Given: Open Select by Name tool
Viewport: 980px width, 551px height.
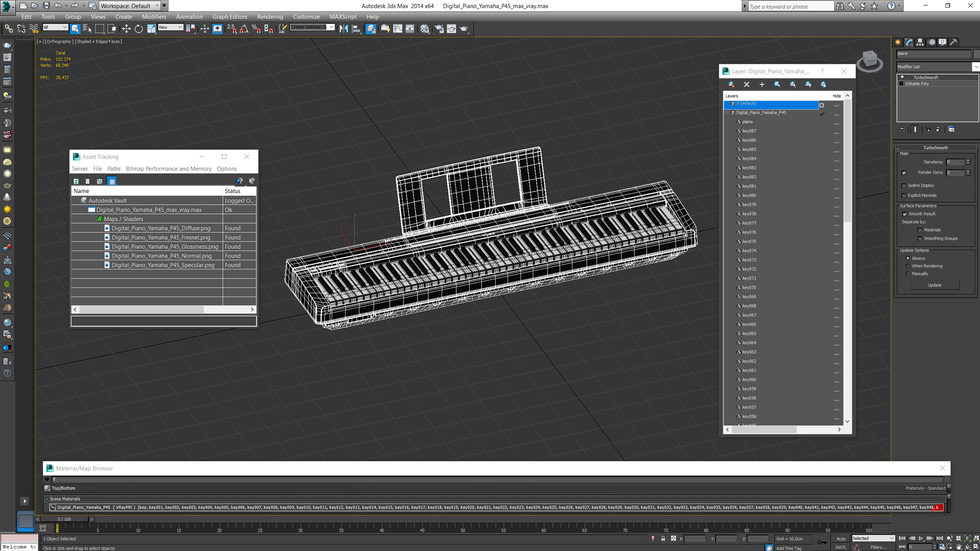Looking at the screenshot, I should click(87, 29).
